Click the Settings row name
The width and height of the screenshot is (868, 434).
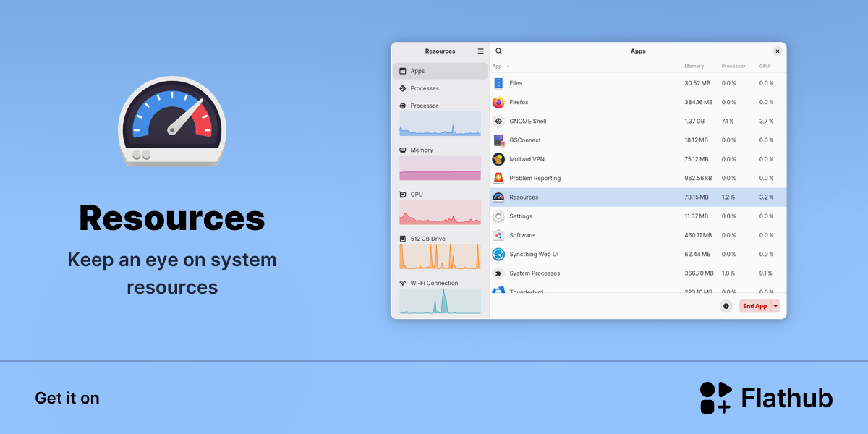click(521, 216)
